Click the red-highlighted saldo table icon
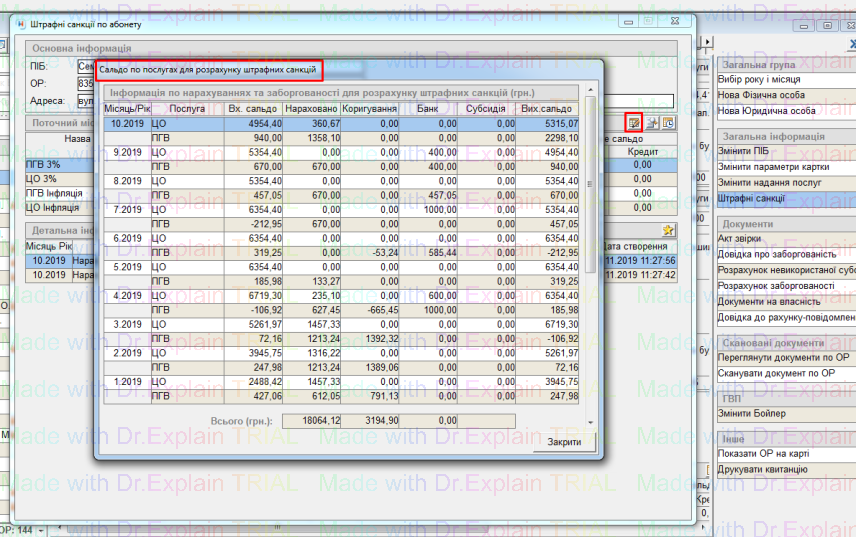The width and height of the screenshot is (856, 537). pos(633,122)
